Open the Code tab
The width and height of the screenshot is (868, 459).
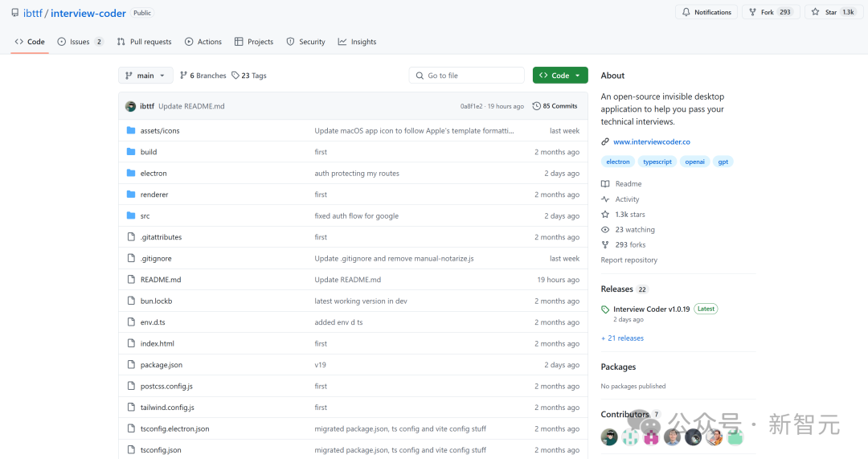pyautogui.click(x=30, y=42)
